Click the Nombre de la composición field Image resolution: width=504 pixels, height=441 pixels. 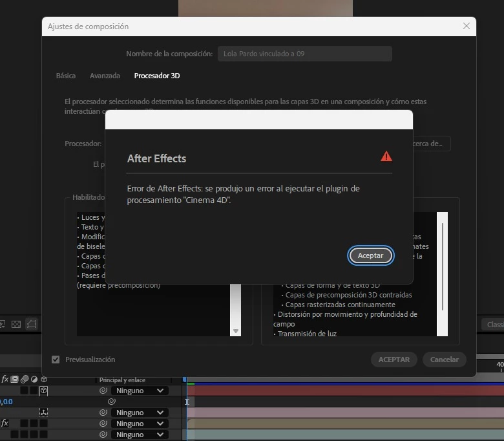[305, 54]
